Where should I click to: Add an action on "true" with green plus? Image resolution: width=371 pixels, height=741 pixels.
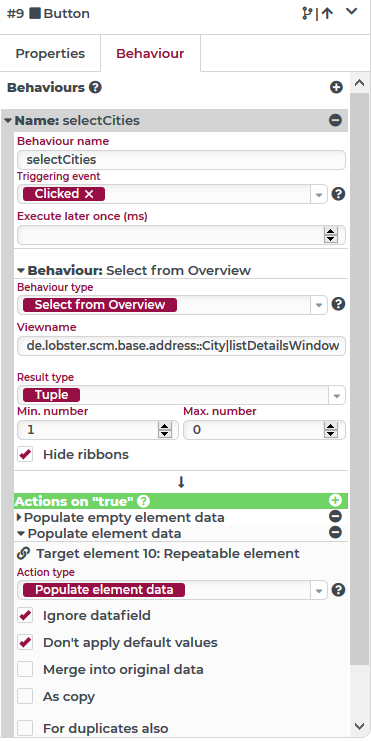pos(335,500)
